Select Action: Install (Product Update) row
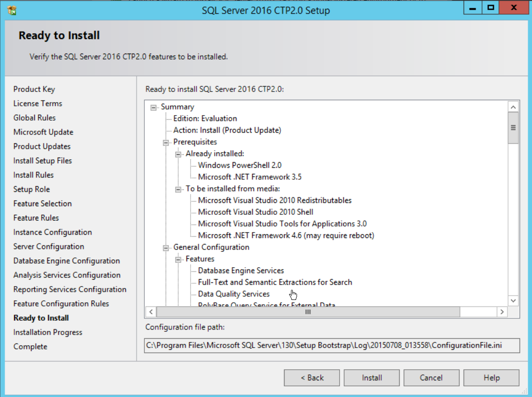This screenshot has height=397, width=532. [227, 130]
